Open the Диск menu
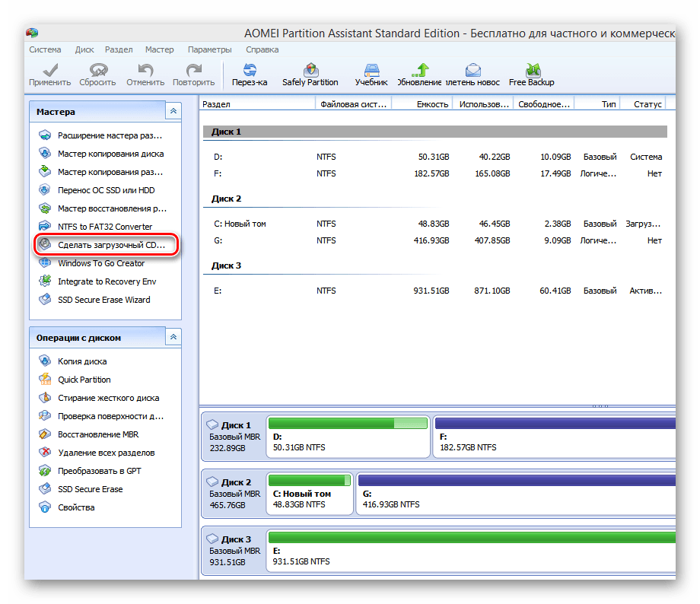 [84, 49]
